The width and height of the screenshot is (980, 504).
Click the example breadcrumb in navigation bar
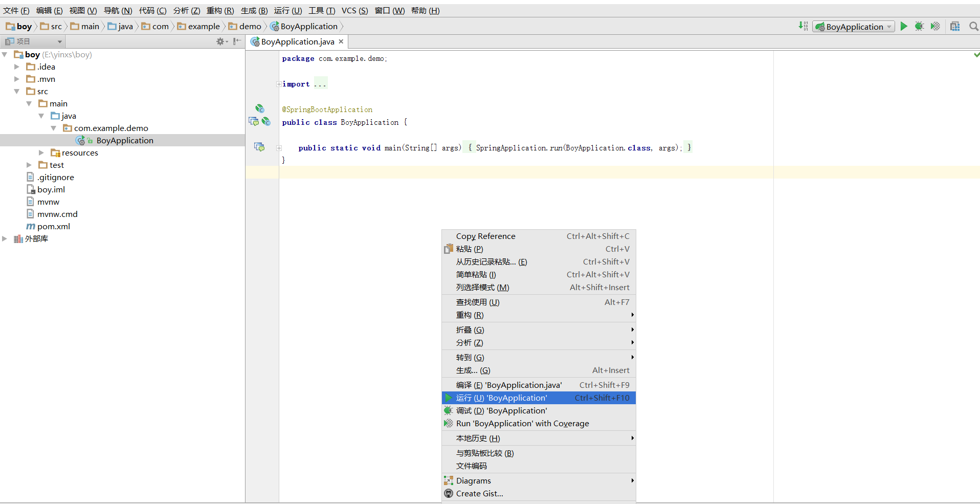pyautogui.click(x=198, y=26)
